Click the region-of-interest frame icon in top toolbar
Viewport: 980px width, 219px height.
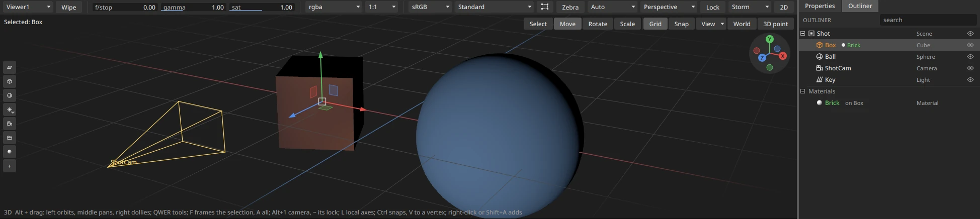[x=545, y=7]
